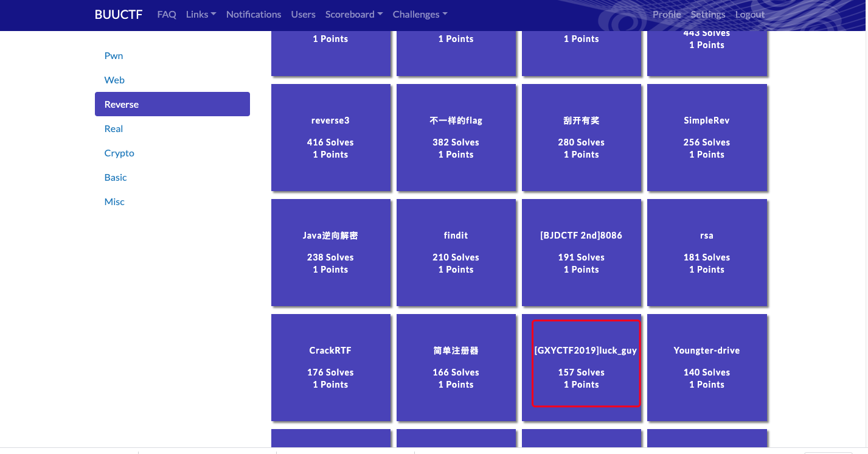Open the Users page

303,14
